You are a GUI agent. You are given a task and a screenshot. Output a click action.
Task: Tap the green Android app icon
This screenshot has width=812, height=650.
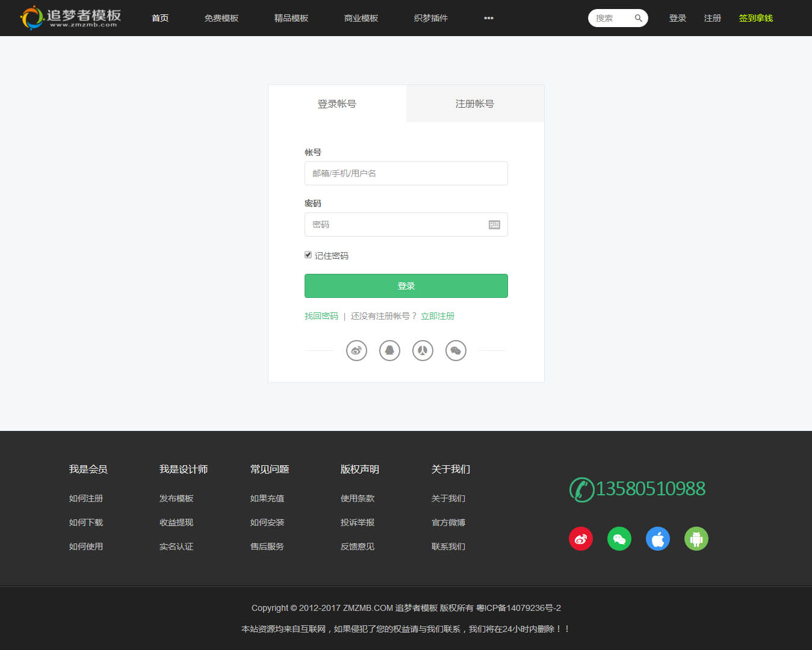pyautogui.click(x=696, y=539)
